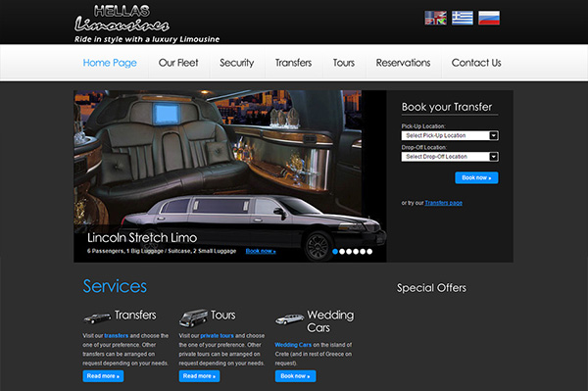This screenshot has height=391, width=588.
Task: Click the Tours minibus icon under Services
Action: point(193,318)
